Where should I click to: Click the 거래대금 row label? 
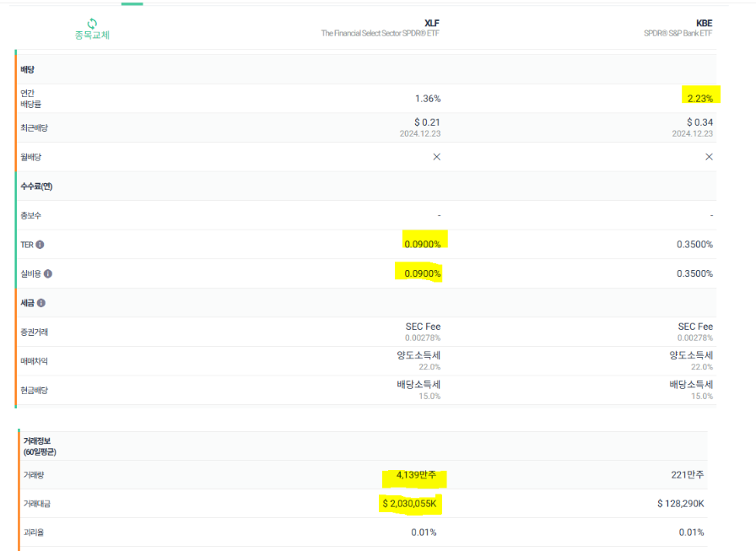point(37,504)
